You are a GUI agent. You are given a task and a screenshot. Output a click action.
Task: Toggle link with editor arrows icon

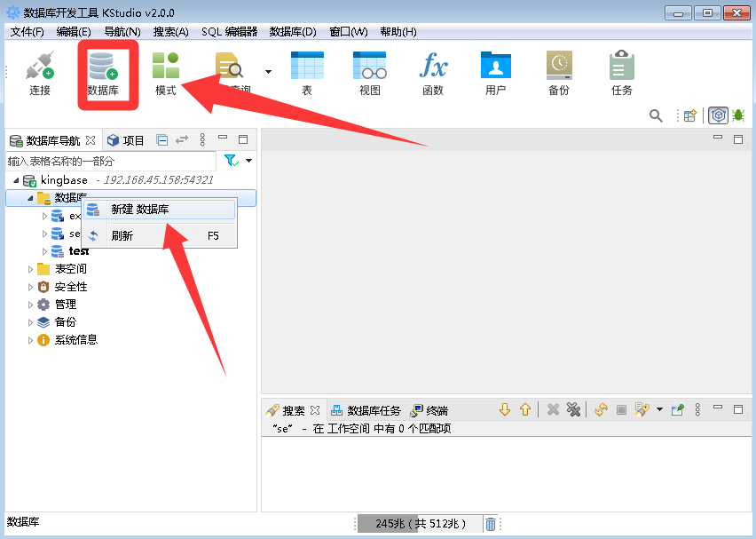[x=182, y=140]
